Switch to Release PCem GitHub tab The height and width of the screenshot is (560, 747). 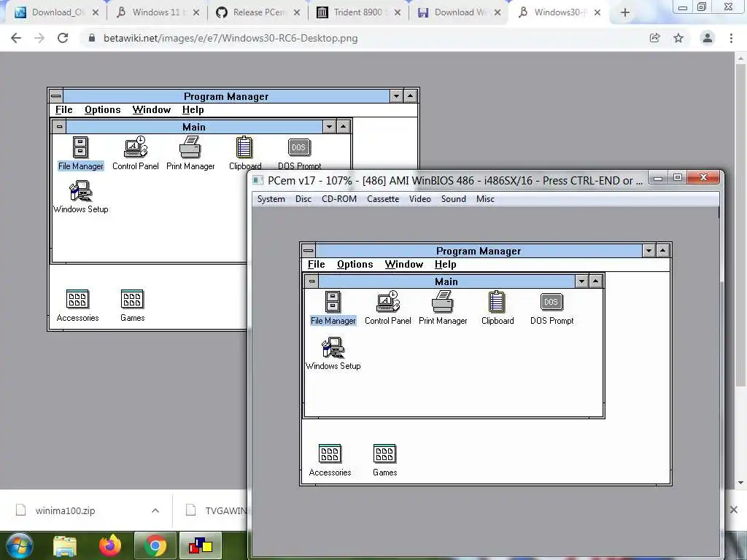tap(258, 12)
